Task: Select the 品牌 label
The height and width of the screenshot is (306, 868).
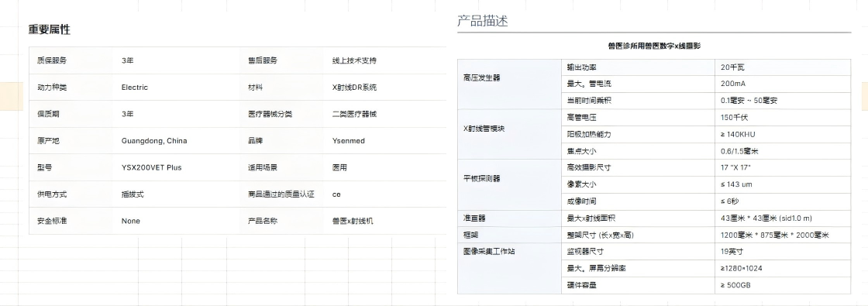Action: coord(255,140)
